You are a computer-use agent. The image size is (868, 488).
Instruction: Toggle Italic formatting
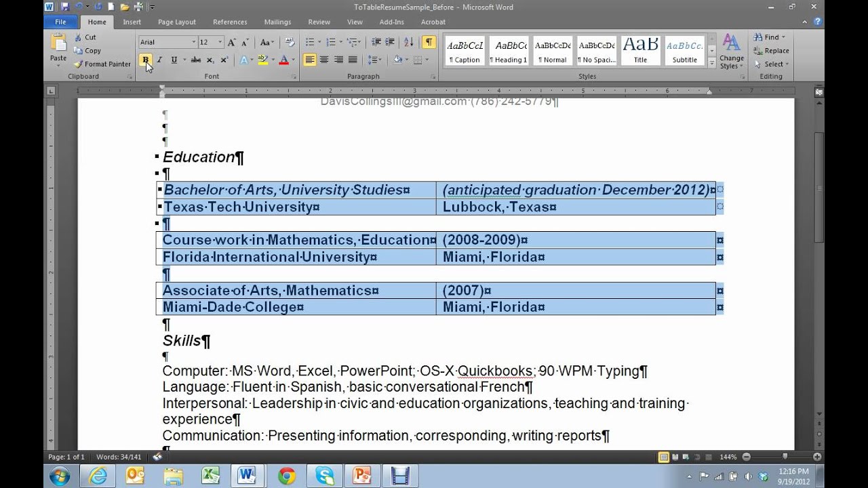tap(159, 60)
